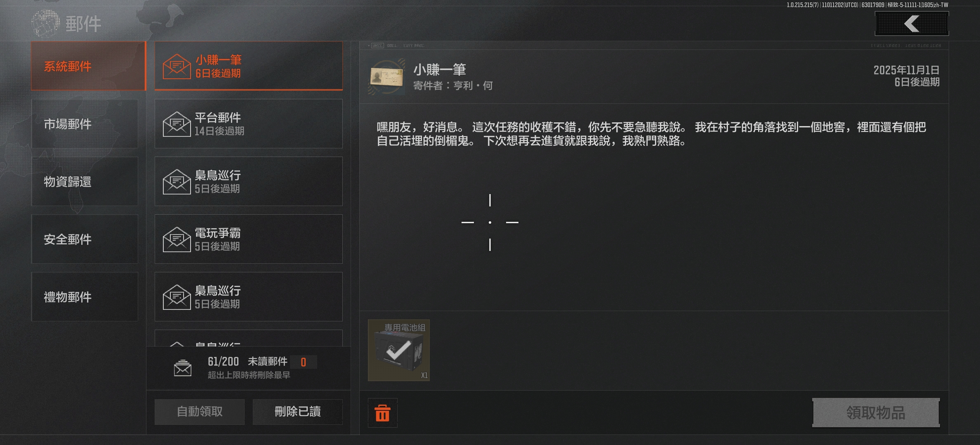The width and height of the screenshot is (980, 445).
Task: Open the first 梟鳥巡行 mail entry
Action: click(x=248, y=181)
